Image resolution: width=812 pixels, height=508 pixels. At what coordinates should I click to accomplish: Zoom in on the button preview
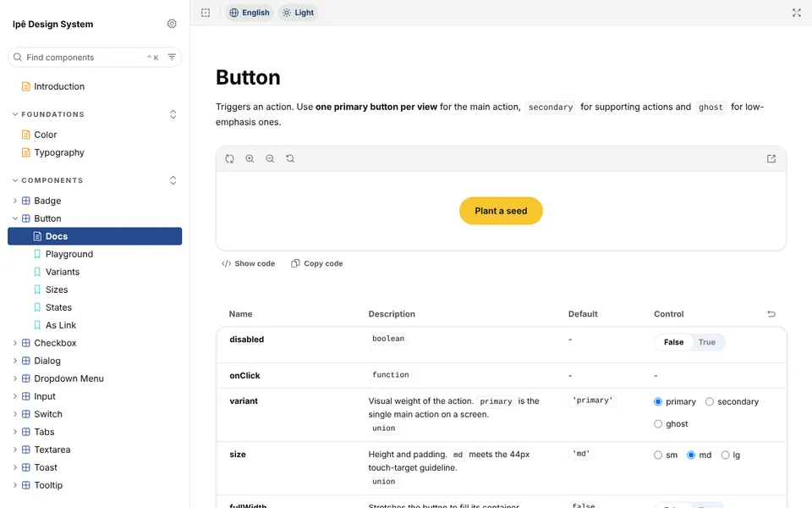[250, 158]
